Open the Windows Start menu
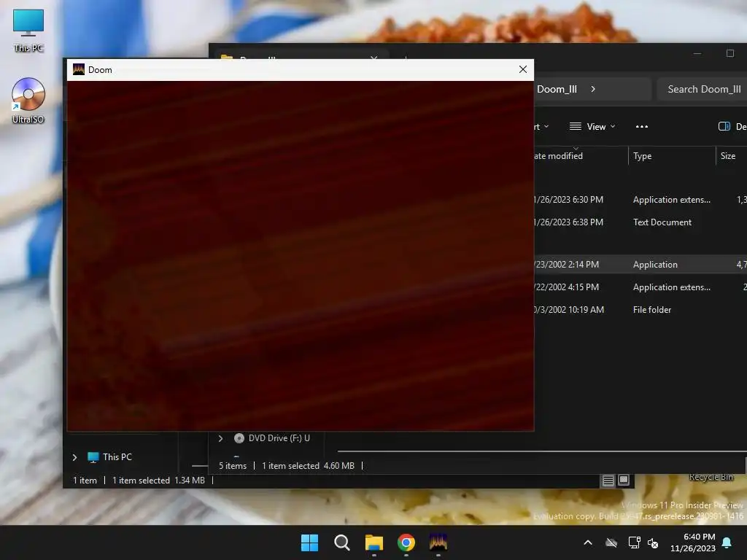 pos(309,542)
